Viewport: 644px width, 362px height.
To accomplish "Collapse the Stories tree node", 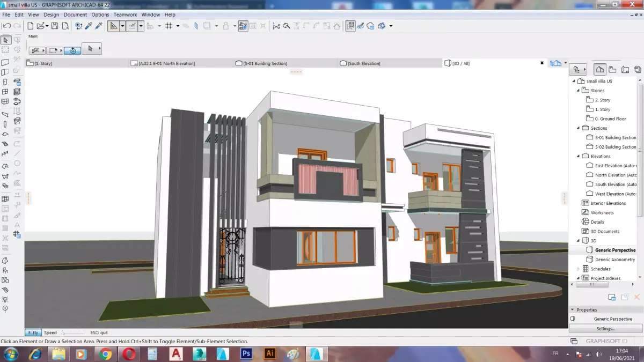I will coord(579,91).
